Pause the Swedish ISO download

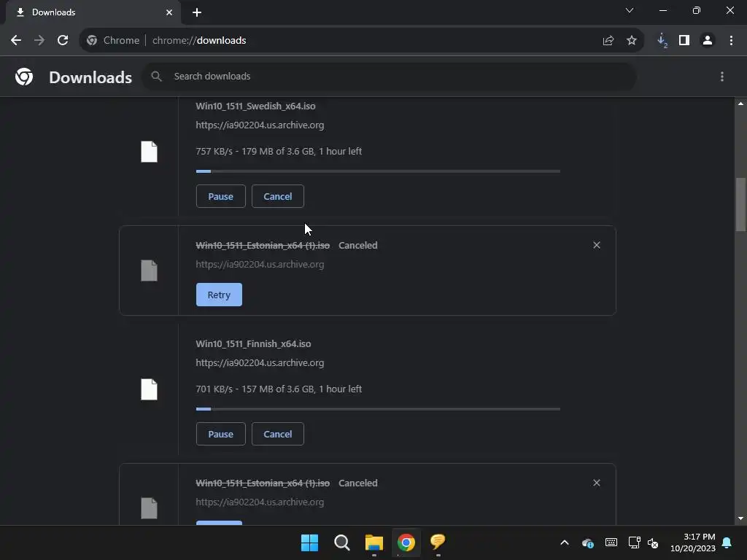tap(220, 196)
